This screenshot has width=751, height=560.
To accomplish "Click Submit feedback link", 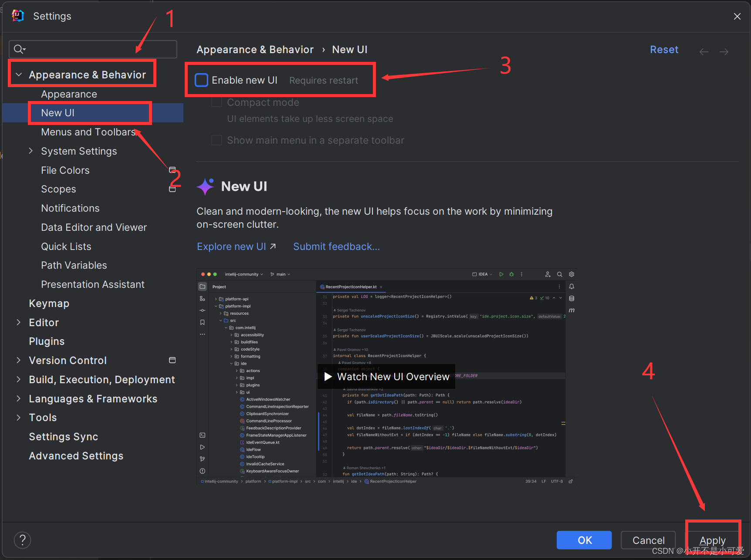I will tap(336, 246).
